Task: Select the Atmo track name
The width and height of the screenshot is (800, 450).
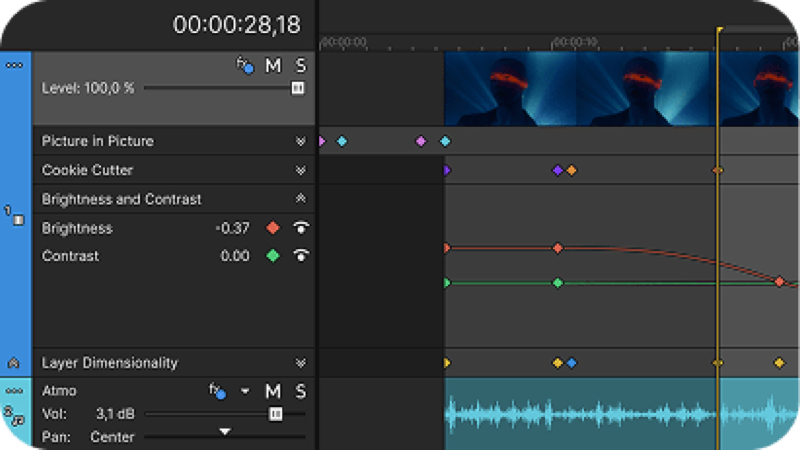Action: pyautogui.click(x=59, y=391)
